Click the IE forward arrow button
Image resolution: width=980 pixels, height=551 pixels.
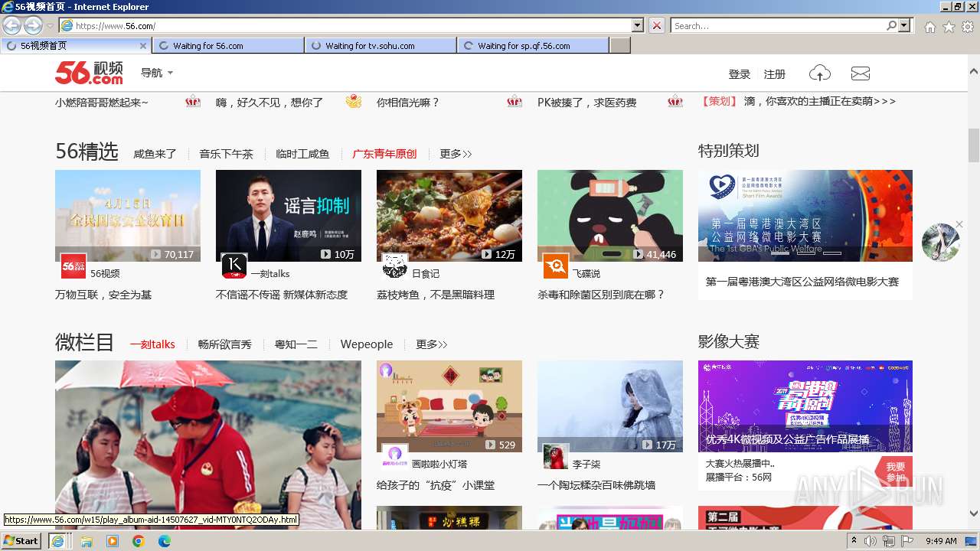point(32,25)
